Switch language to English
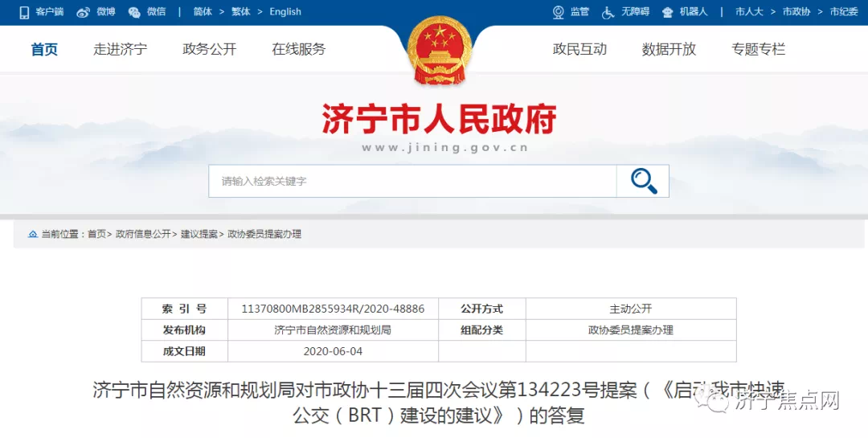Image resolution: width=868 pixels, height=438 pixels. pyautogui.click(x=285, y=11)
